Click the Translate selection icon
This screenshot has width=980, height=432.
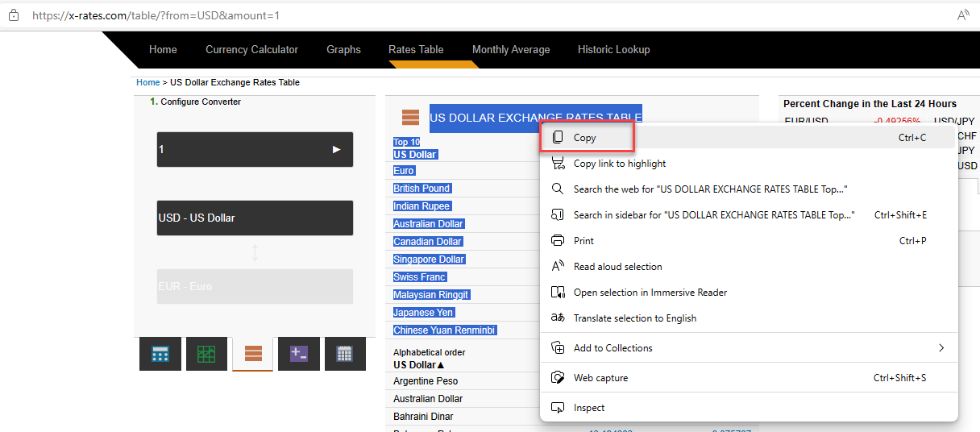tap(558, 318)
